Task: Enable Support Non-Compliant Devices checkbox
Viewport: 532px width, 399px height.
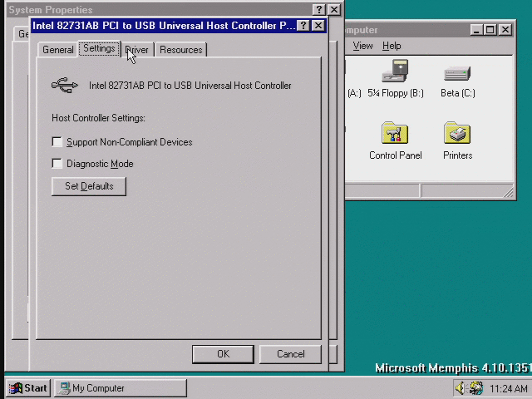Action: pyautogui.click(x=57, y=142)
